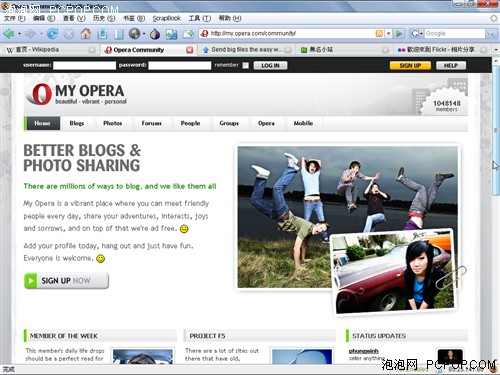This screenshot has width=500, height=375.
Task: Click the Google search input box
Action: point(455,33)
